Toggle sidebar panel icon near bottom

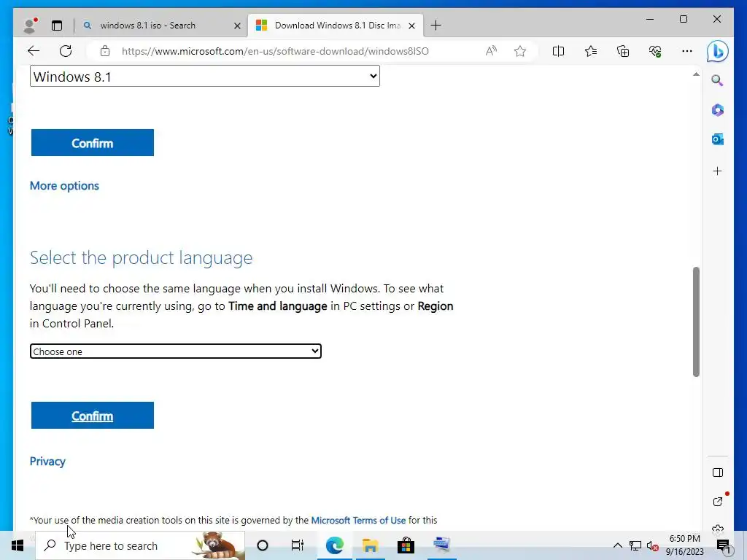tap(718, 472)
